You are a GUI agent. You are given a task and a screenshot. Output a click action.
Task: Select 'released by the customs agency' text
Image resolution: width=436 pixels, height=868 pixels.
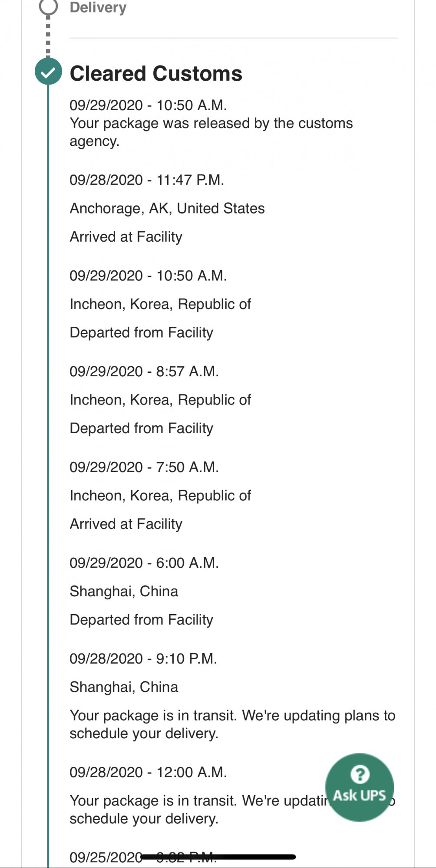pyautogui.click(x=211, y=132)
